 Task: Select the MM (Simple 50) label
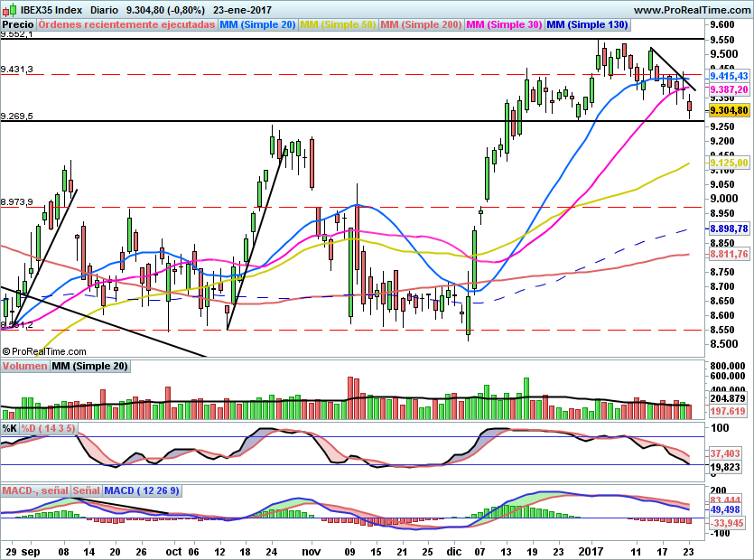coord(338,24)
